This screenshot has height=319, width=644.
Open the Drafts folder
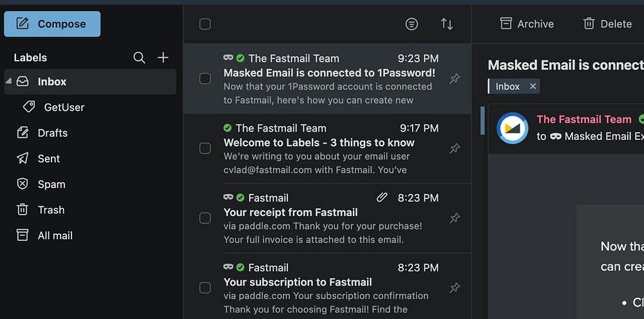click(52, 133)
